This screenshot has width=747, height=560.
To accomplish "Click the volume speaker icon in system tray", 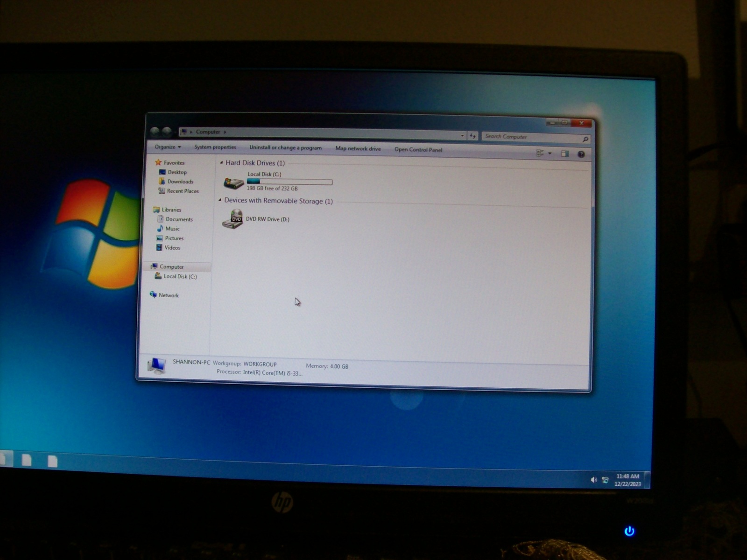I will (593, 480).
